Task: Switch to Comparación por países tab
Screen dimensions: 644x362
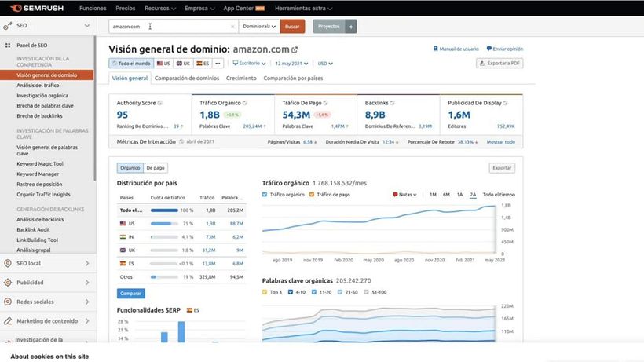Action: pyautogui.click(x=293, y=78)
